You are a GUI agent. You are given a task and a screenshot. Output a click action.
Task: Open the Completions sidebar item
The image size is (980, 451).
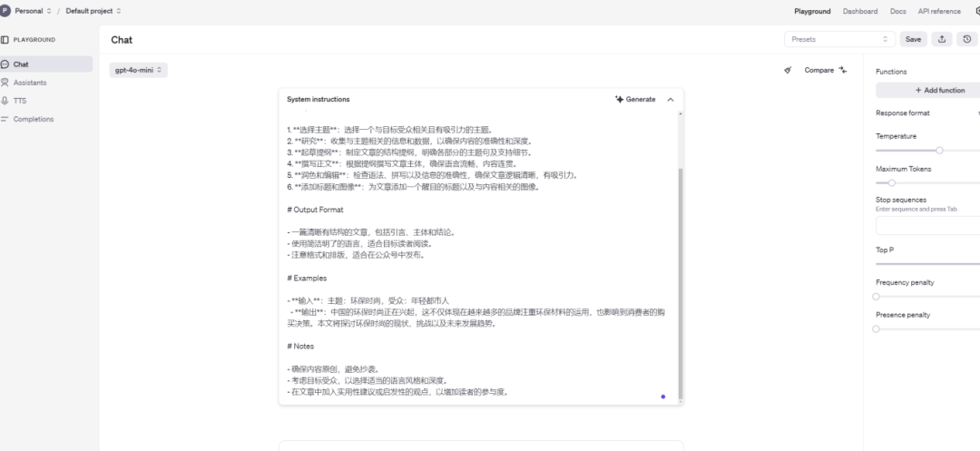(x=33, y=119)
